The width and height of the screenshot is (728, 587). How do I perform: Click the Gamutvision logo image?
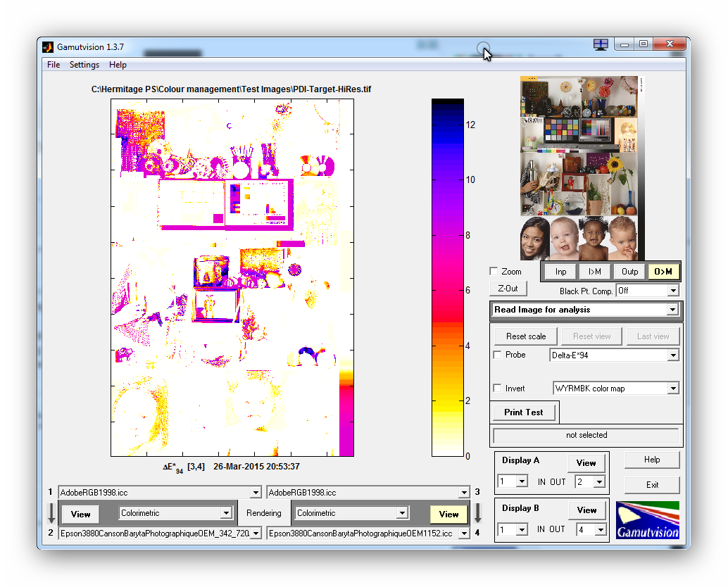pyautogui.click(x=647, y=521)
